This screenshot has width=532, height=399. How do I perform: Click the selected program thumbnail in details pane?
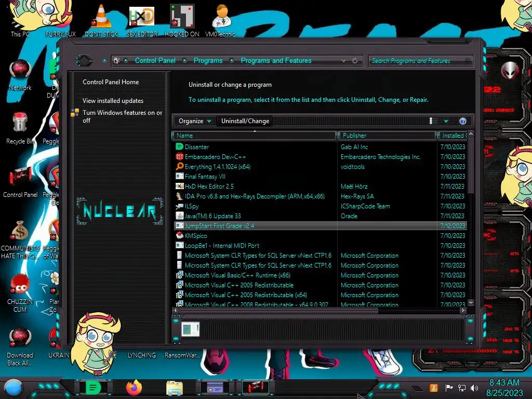190,329
